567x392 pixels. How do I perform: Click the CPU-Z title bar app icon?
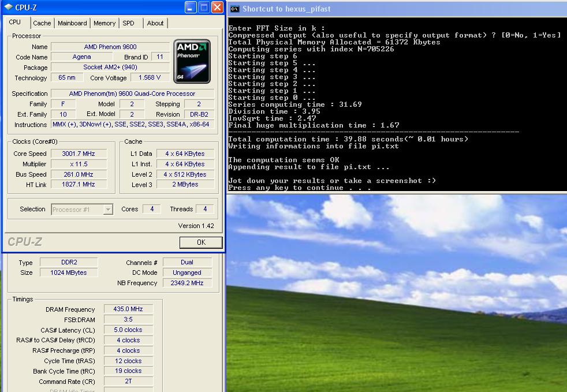(8, 8)
